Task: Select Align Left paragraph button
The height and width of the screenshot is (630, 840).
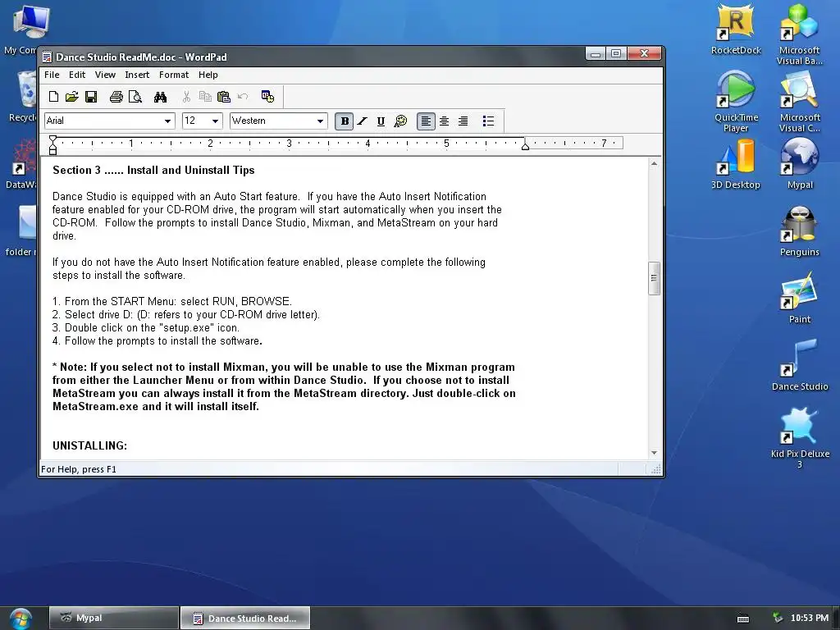Action: coord(426,121)
